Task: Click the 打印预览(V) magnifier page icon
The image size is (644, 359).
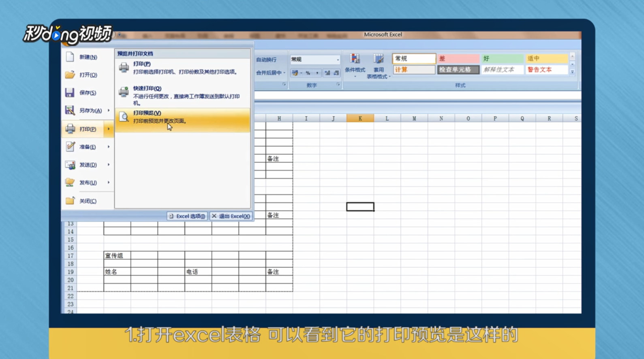Action: tap(124, 117)
